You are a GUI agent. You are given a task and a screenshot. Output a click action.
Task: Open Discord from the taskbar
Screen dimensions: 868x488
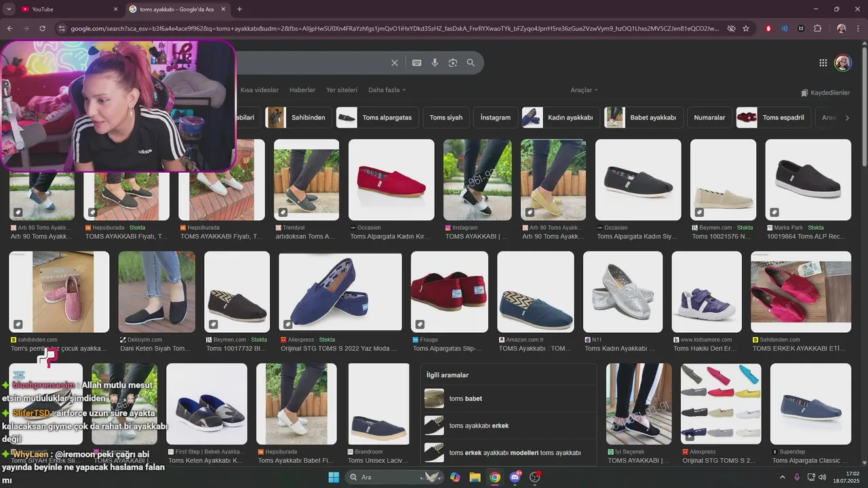coord(515,477)
